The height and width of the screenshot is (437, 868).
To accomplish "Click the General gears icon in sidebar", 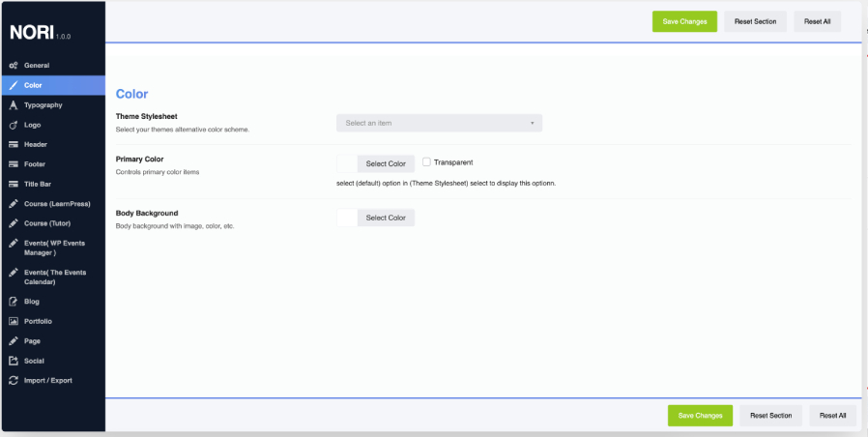I will point(14,66).
